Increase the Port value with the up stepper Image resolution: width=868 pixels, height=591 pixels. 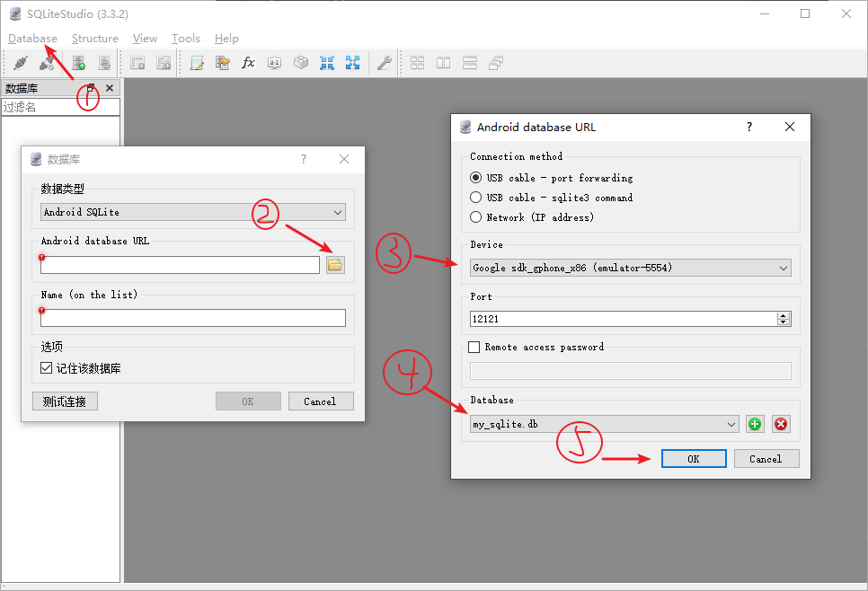click(x=783, y=314)
